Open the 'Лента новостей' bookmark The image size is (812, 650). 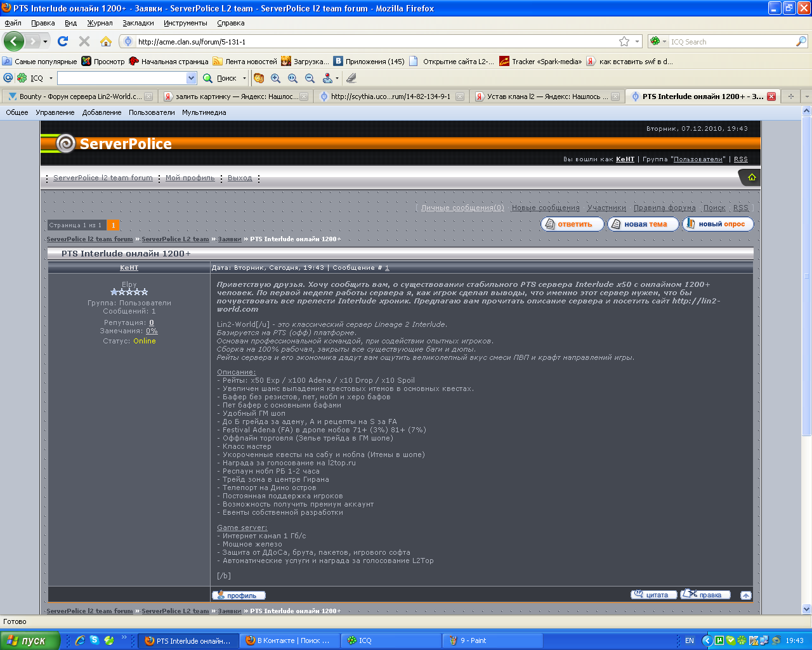coord(245,62)
